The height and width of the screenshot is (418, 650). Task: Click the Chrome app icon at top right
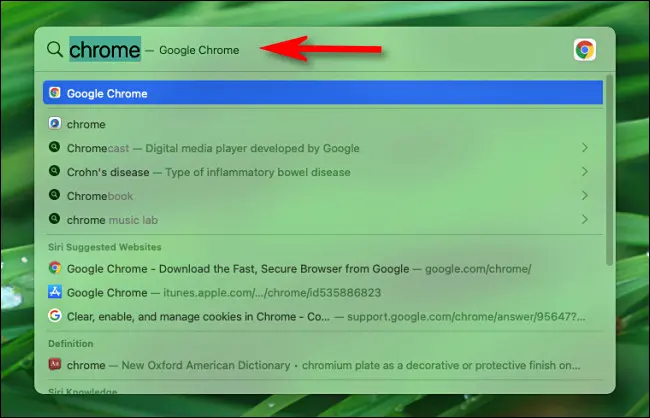584,50
